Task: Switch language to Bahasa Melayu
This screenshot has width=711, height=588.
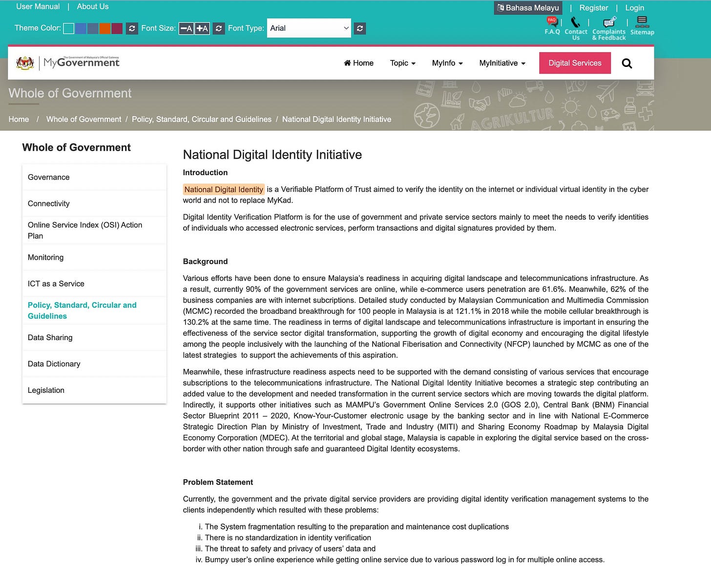Action: tap(528, 8)
